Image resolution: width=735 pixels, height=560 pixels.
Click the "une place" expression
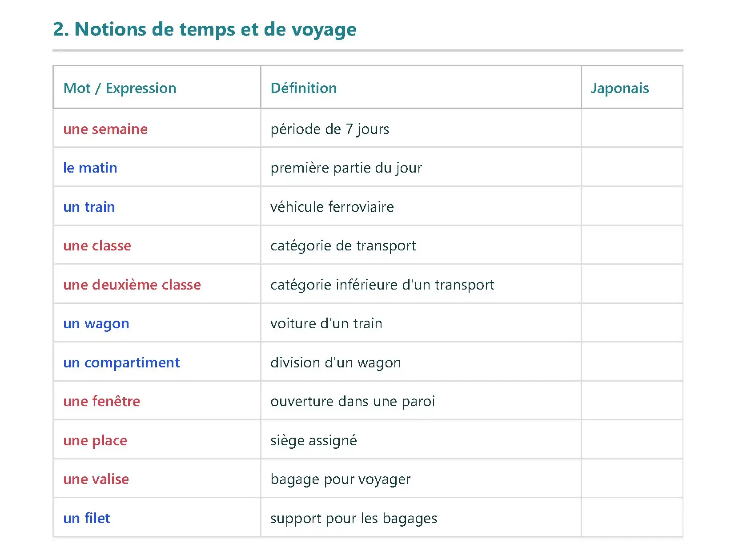click(x=95, y=440)
